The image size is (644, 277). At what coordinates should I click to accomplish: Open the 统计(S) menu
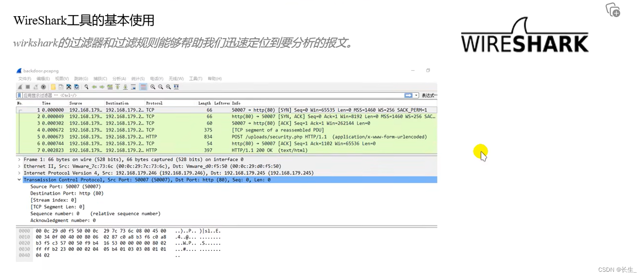point(138,79)
